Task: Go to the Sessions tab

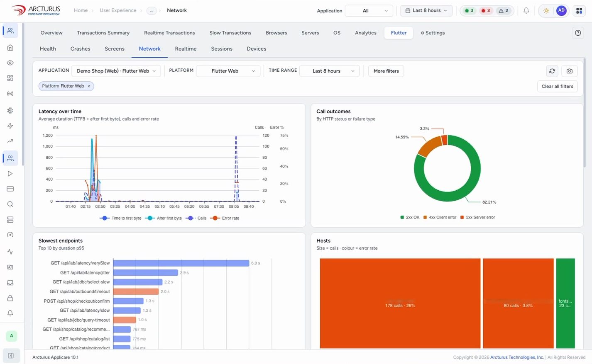Action: [222, 49]
